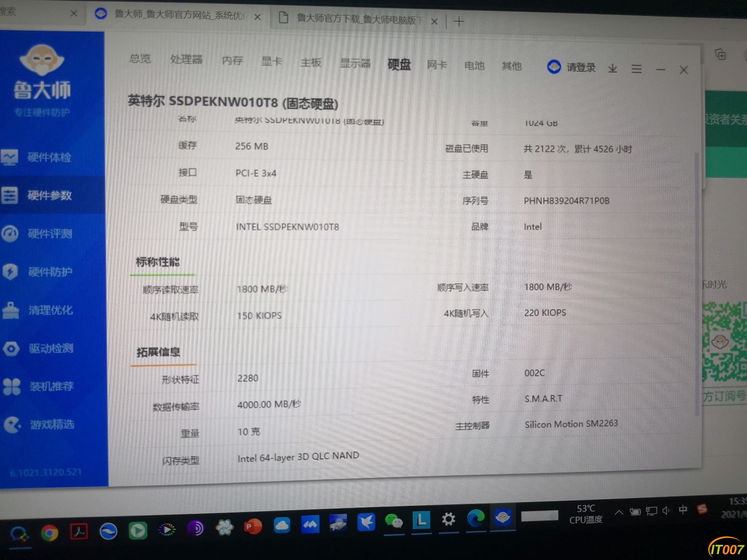Open the blue L app on taskbar

(x=421, y=520)
